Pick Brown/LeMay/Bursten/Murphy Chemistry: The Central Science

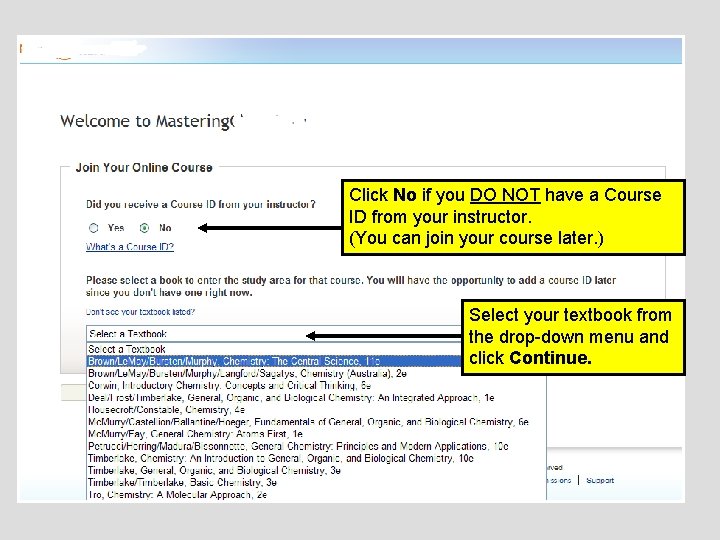(274, 361)
